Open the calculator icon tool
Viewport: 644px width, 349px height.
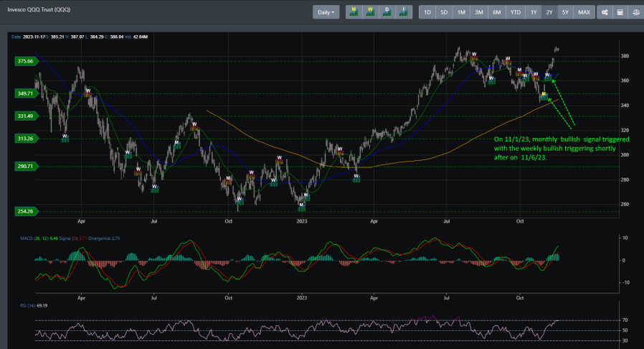tap(620, 12)
